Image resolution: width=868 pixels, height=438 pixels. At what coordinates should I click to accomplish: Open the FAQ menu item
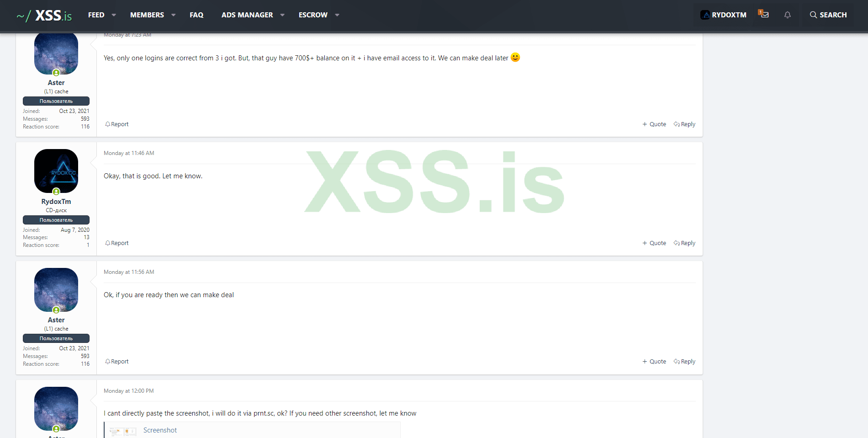[x=196, y=15]
